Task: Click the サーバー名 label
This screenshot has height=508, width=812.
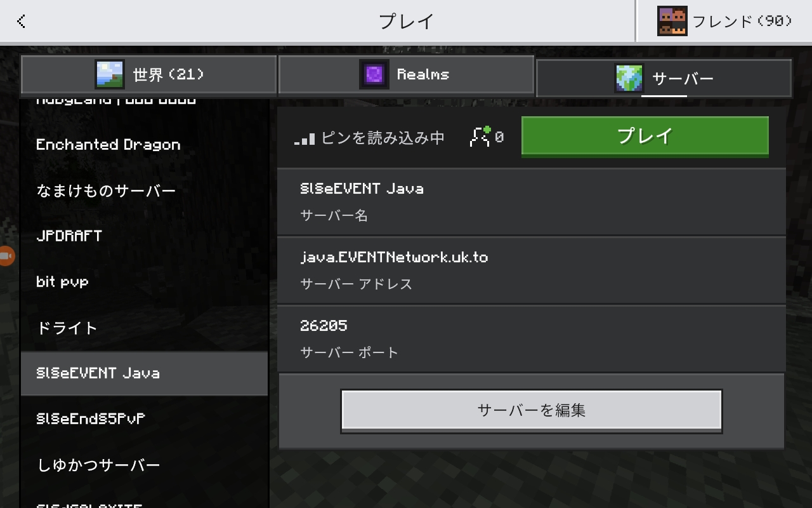Action: (334, 216)
